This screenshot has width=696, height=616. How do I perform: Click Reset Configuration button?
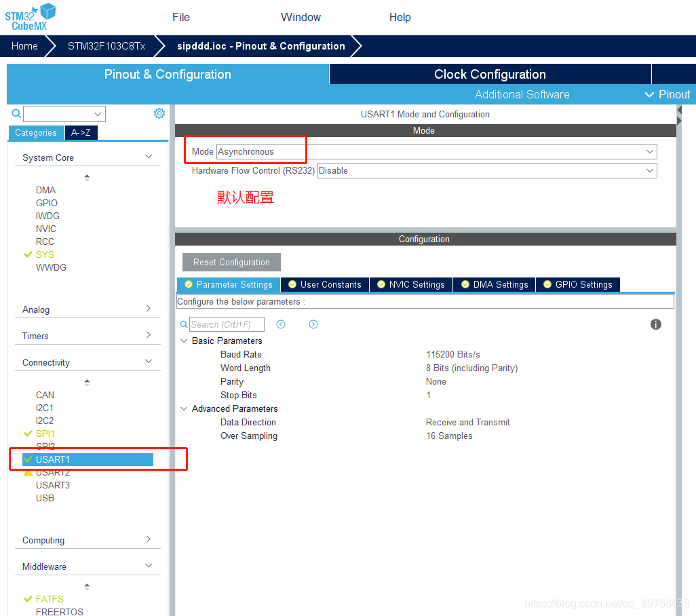[x=231, y=263]
